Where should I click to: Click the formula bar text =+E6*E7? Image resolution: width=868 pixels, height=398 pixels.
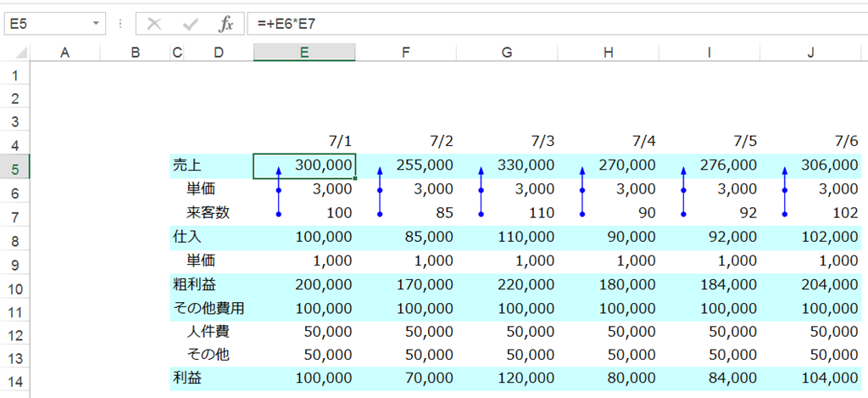click(287, 24)
